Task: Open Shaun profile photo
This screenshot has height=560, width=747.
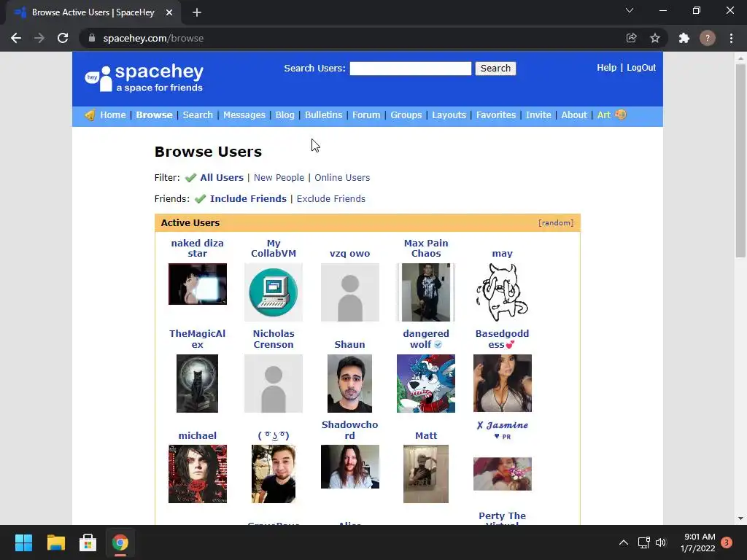Action: [x=349, y=384]
